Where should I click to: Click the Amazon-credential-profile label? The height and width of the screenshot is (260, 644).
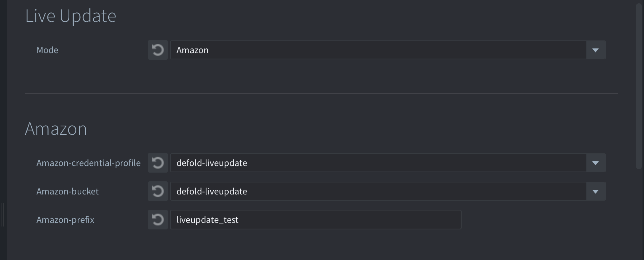click(x=88, y=163)
